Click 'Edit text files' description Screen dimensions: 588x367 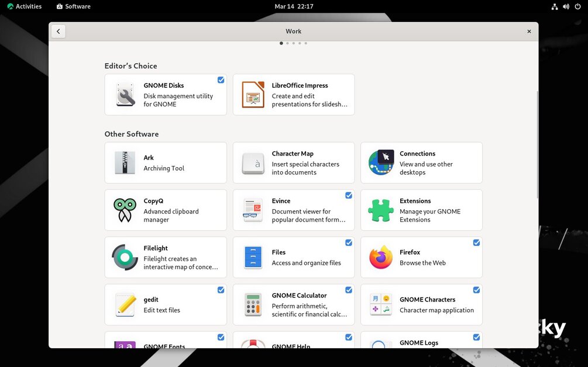(161, 310)
